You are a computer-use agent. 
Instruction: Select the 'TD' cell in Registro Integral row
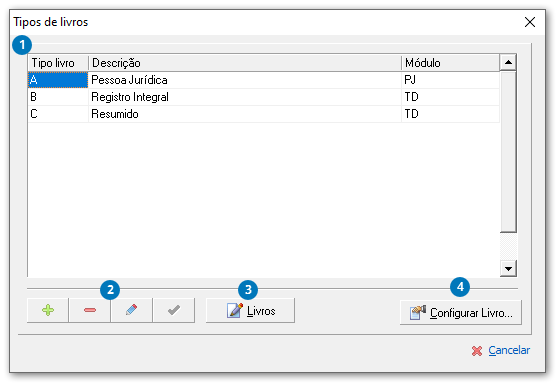point(451,97)
